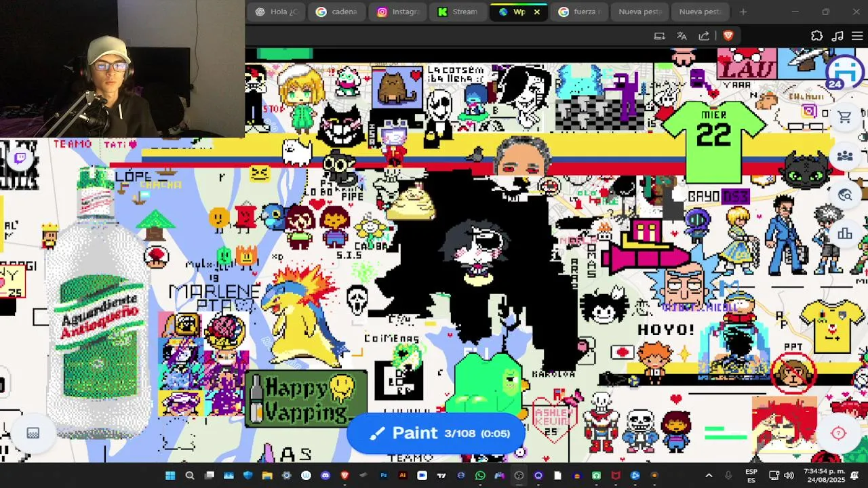Open Illustrator from the taskbar
Image resolution: width=868 pixels, height=488 pixels.
pos(403,475)
